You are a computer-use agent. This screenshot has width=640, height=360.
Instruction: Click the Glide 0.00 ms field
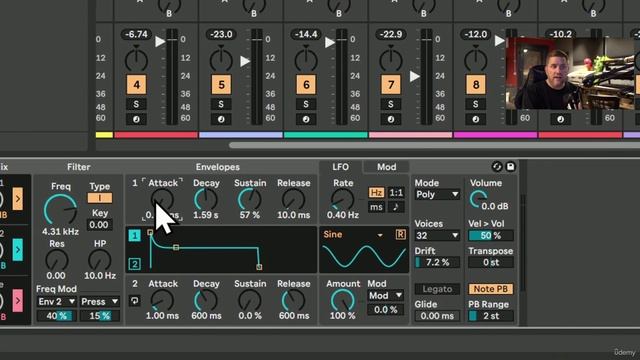pyautogui.click(x=437, y=316)
